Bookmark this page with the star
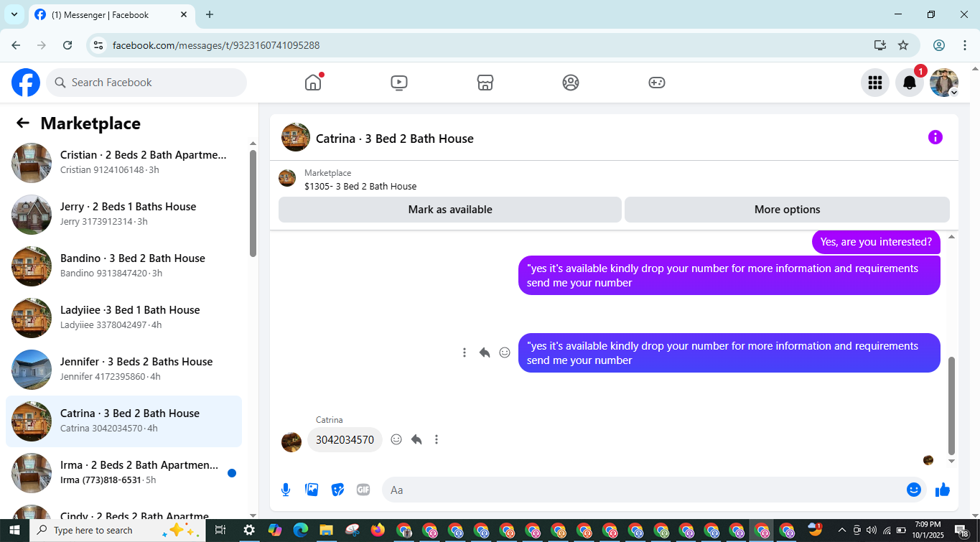This screenshot has height=542, width=980. pyautogui.click(x=903, y=45)
